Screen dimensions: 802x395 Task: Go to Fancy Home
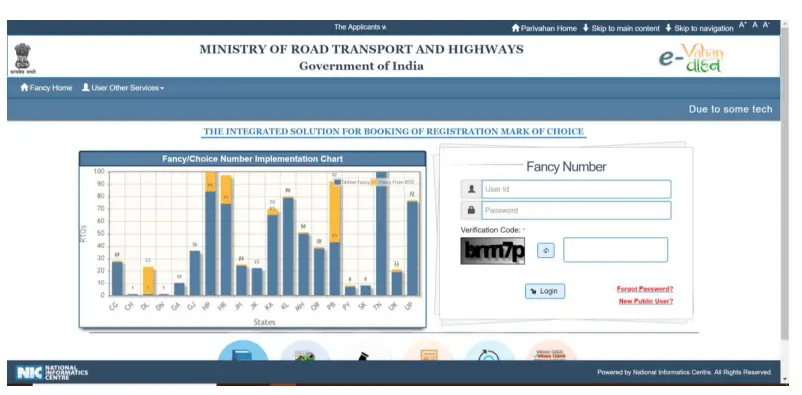tap(46, 87)
